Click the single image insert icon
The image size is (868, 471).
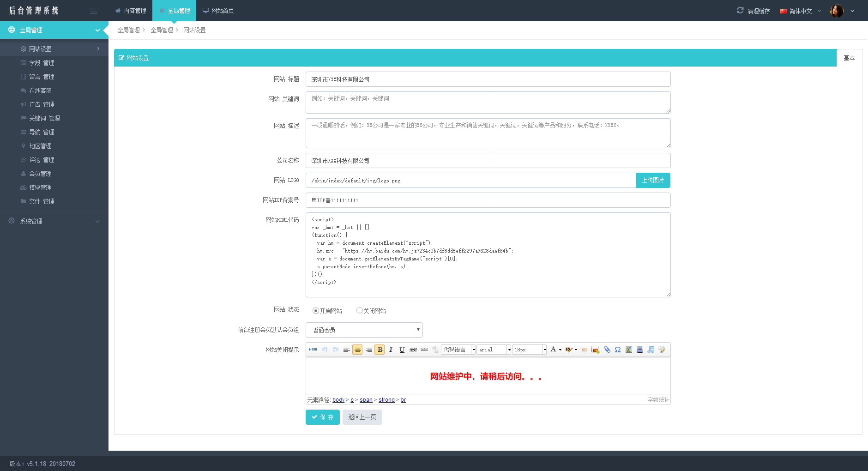tap(585, 350)
